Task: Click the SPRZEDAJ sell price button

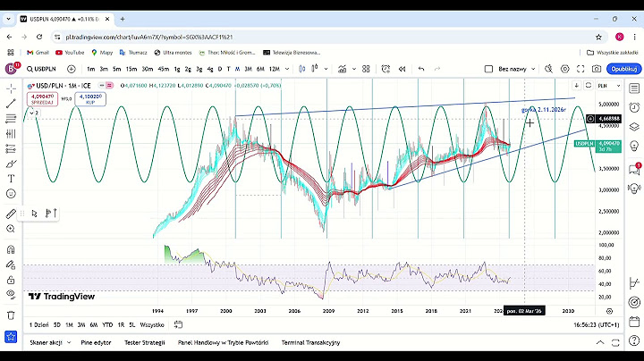Action: point(42,99)
